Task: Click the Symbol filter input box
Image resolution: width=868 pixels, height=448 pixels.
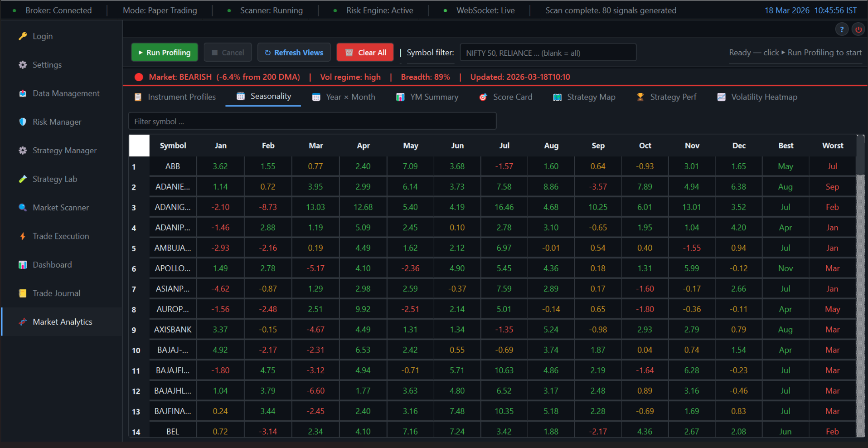Action: coord(548,52)
